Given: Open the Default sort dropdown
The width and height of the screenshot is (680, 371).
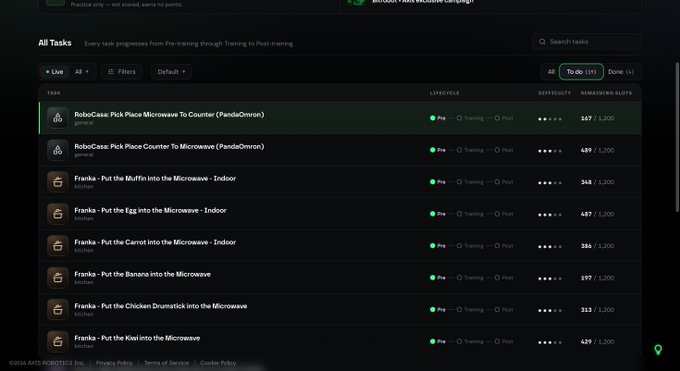Looking at the screenshot, I should 171,72.
